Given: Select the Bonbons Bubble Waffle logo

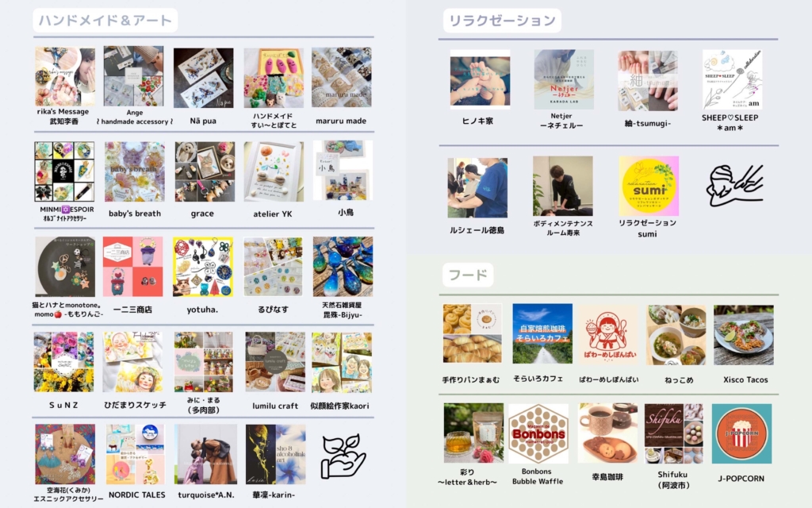Looking at the screenshot, I should pos(538,434).
